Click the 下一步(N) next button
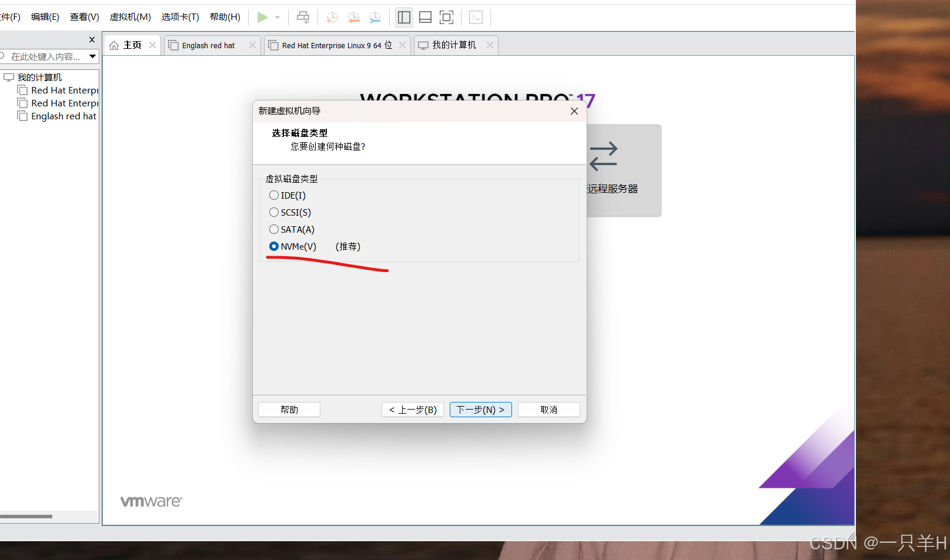Screen dimensions: 950x560 pos(481,410)
